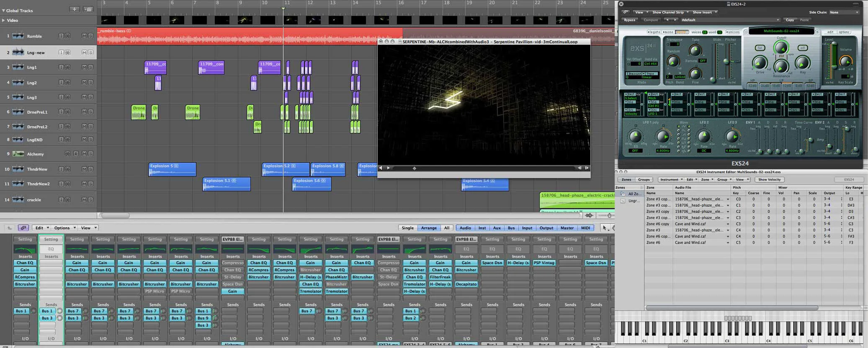Click the Random knob in EXS24
868x348 pixels.
[673, 61]
